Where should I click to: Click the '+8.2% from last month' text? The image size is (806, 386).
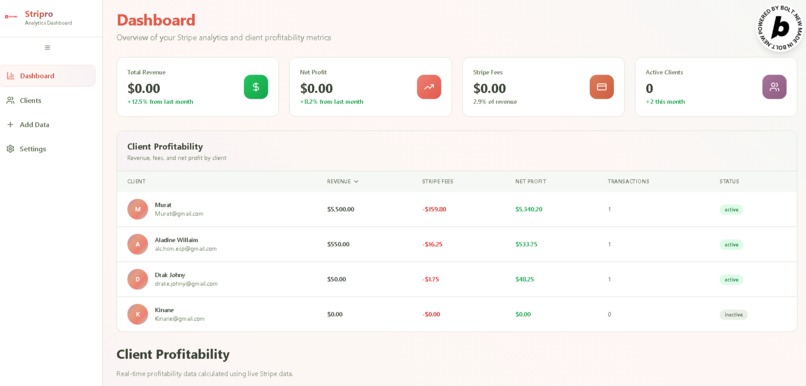pos(332,102)
